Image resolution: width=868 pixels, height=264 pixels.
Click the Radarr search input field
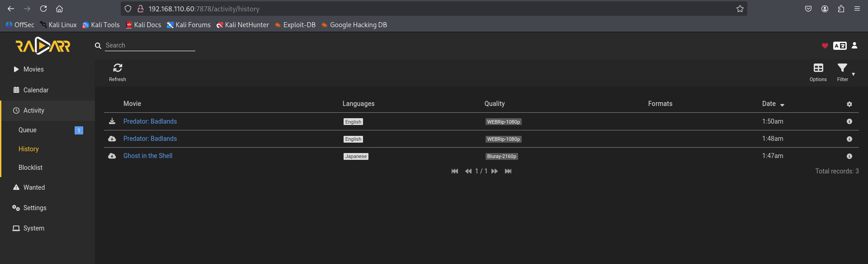(150, 45)
